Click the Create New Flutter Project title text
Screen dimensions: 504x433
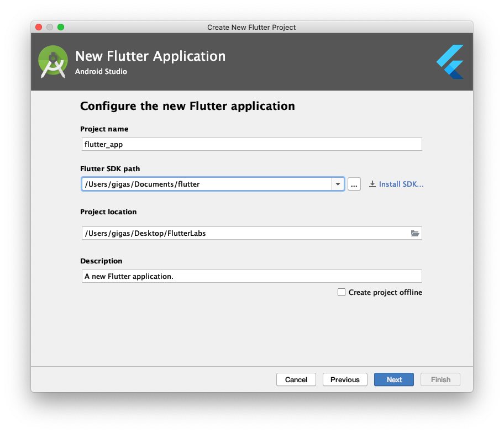click(x=251, y=27)
